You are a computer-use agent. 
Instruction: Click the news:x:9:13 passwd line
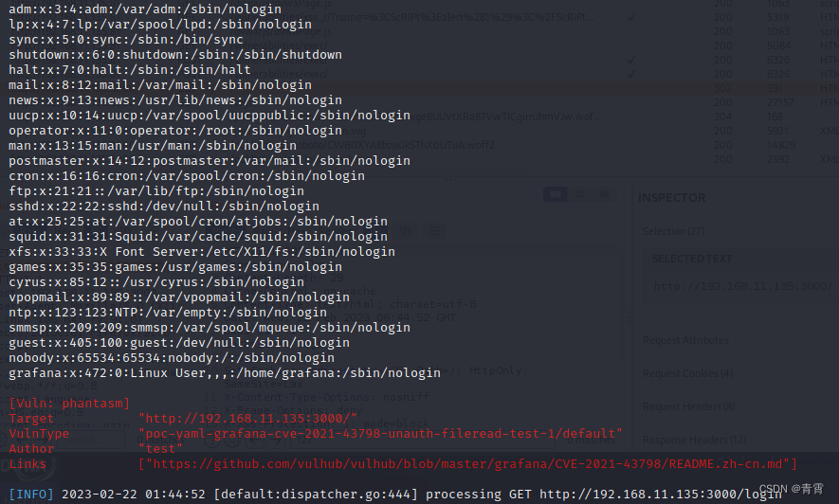175,99
